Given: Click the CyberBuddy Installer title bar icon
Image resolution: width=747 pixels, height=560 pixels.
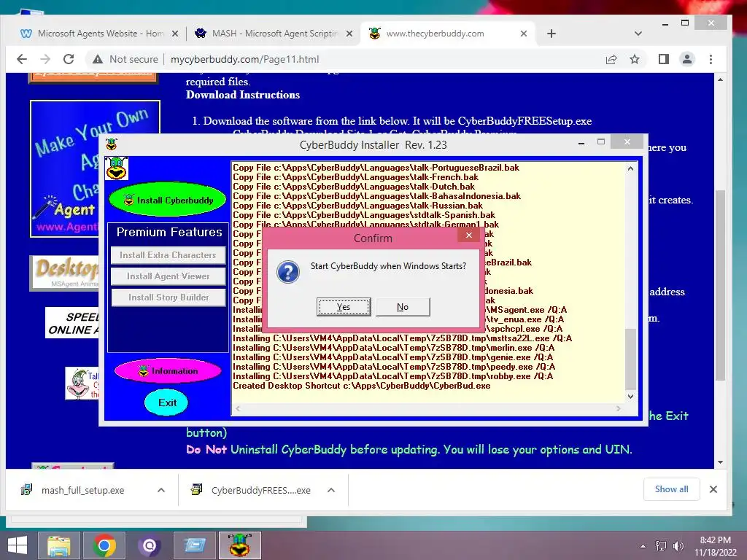Looking at the screenshot, I should 112,144.
